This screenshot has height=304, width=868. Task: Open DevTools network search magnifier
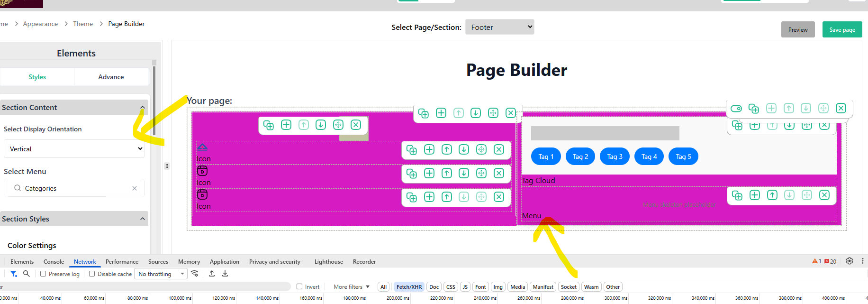point(27,274)
